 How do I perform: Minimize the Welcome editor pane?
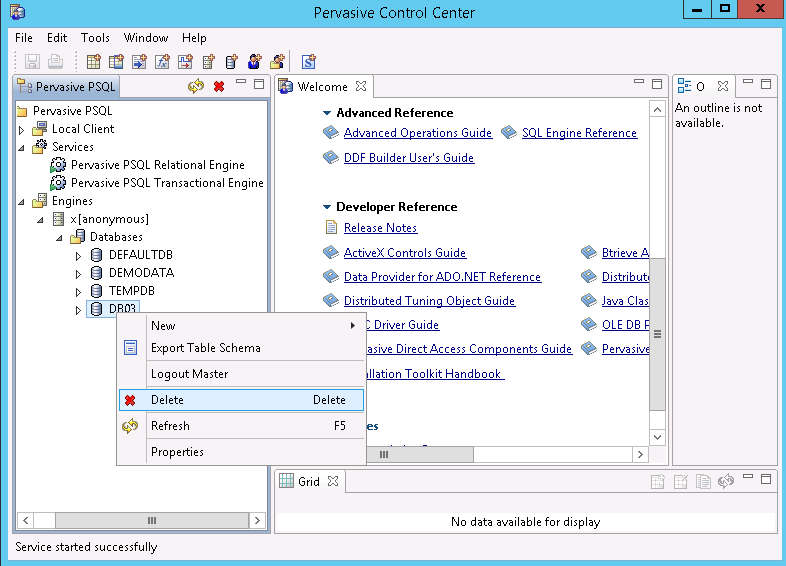639,84
